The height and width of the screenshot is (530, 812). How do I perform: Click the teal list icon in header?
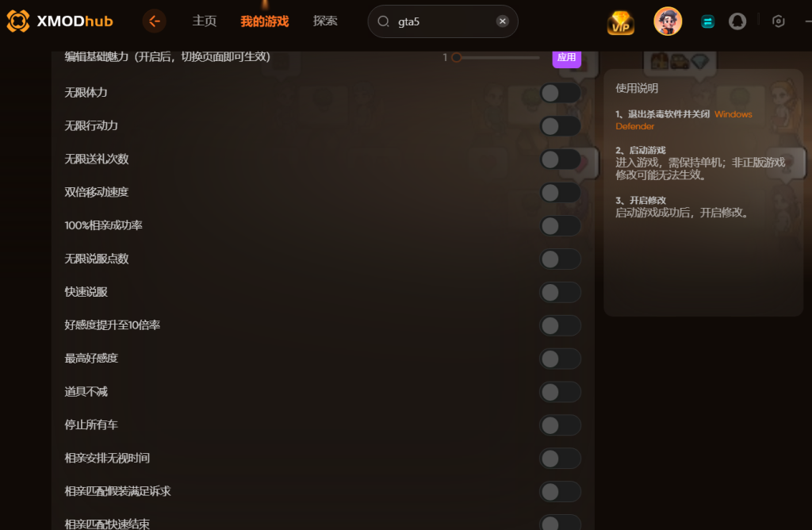(x=707, y=21)
